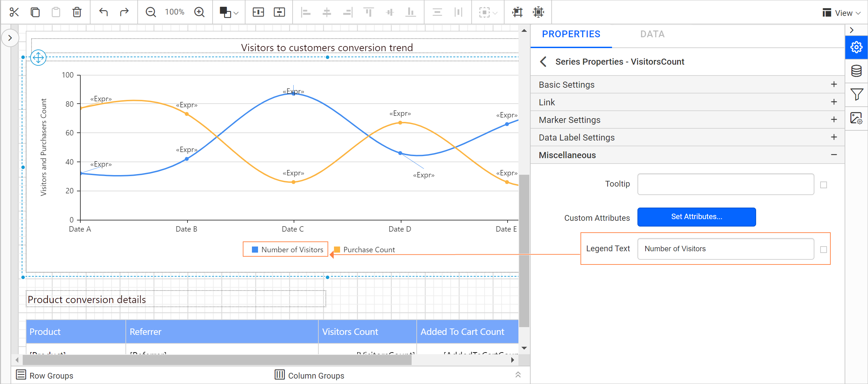This screenshot has width=868, height=384.
Task: Click the Set Attributes button
Action: (696, 217)
